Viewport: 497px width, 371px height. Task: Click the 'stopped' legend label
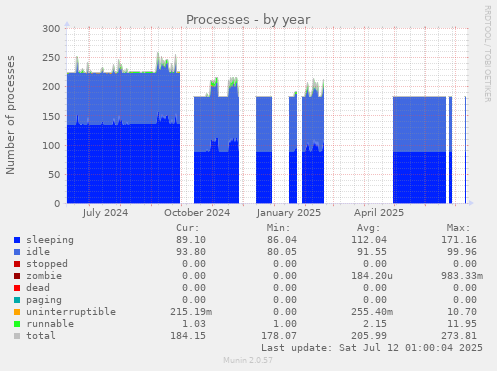tap(47, 264)
